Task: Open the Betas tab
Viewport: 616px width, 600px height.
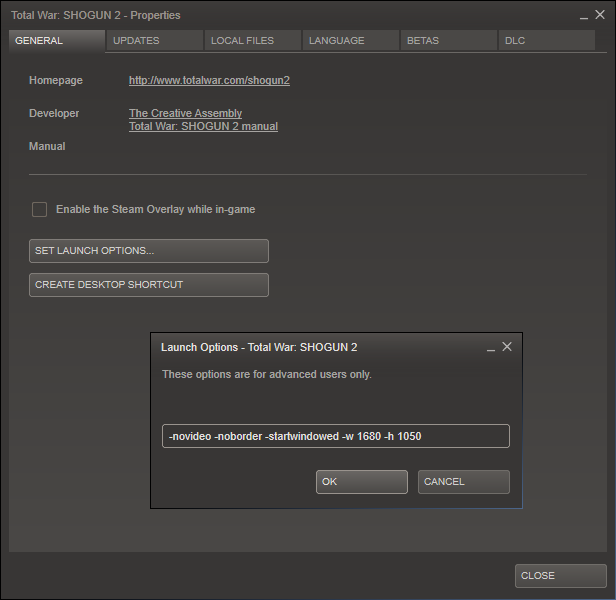Action: (449, 40)
